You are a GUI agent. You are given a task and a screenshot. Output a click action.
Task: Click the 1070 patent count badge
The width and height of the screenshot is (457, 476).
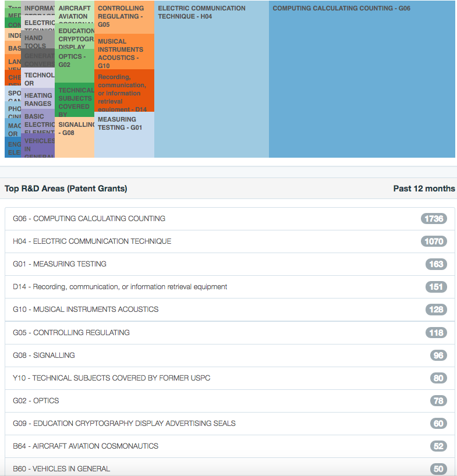[434, 241]
